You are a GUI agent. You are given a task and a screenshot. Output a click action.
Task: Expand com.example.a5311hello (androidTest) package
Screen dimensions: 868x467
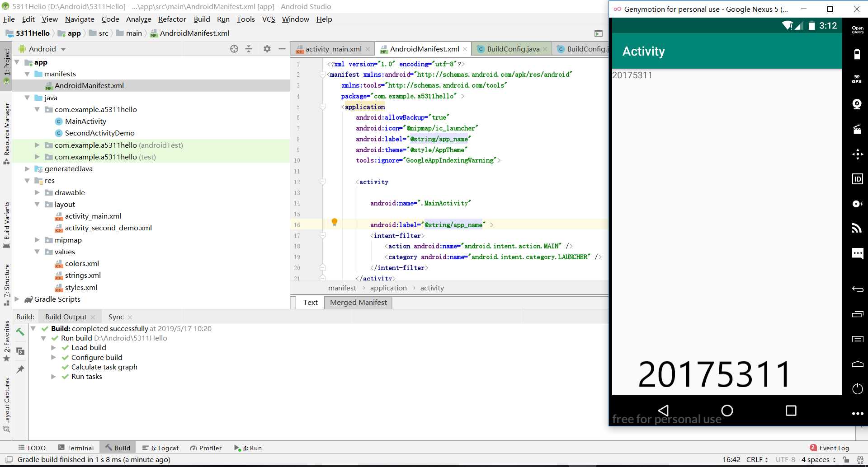pos(37,145)
